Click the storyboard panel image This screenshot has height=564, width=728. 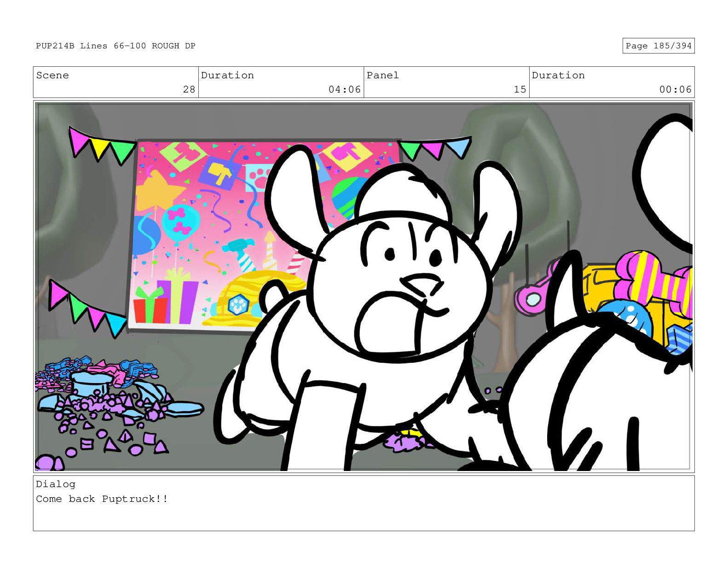pos(364,286)
